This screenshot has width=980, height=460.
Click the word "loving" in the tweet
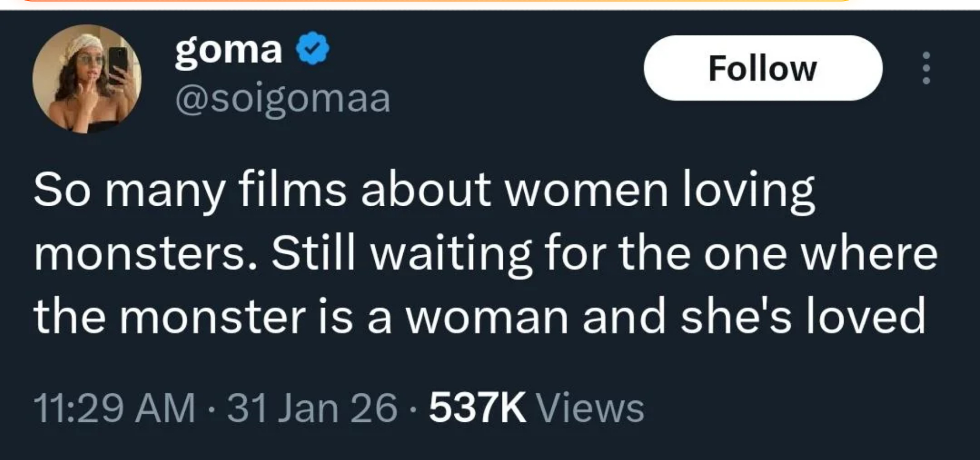[x=749, y=191]
